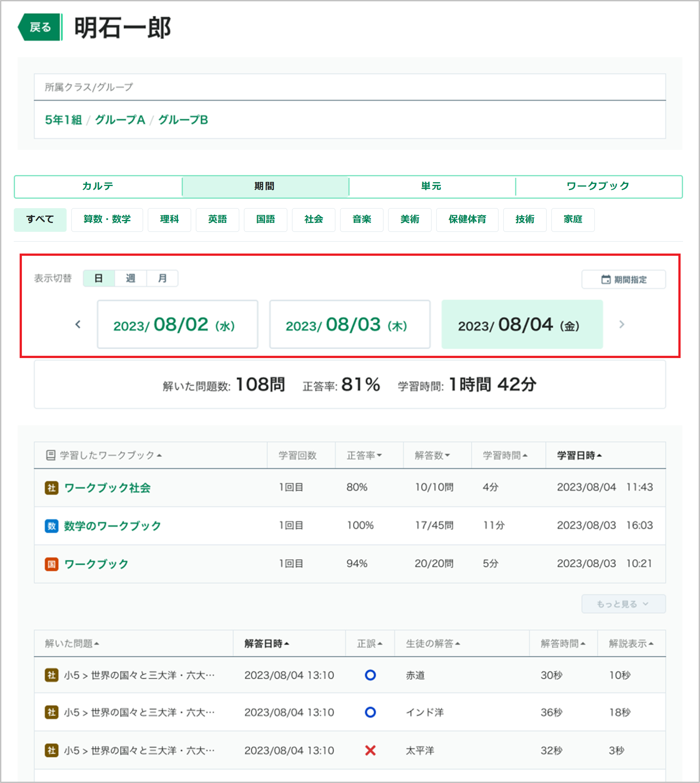Click the workbook icon in 学習したワークブック header
This screenshot has width=700, height=783.
pos(51,455)
